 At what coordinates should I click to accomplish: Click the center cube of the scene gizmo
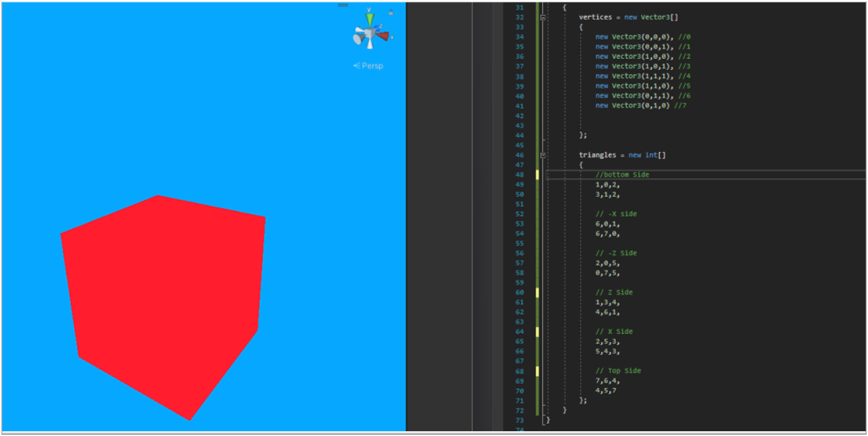click(370, 34)
